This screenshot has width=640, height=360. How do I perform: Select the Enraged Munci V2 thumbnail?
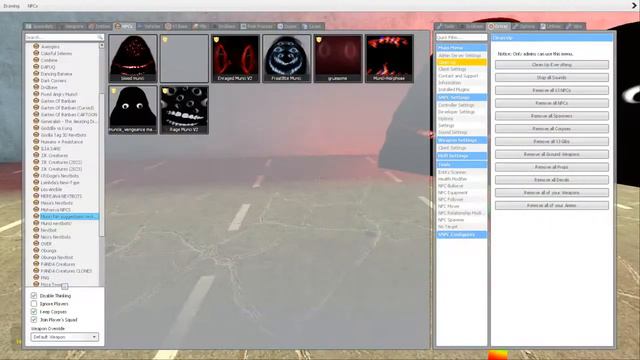pyautogui.click(x=236, y=58)
